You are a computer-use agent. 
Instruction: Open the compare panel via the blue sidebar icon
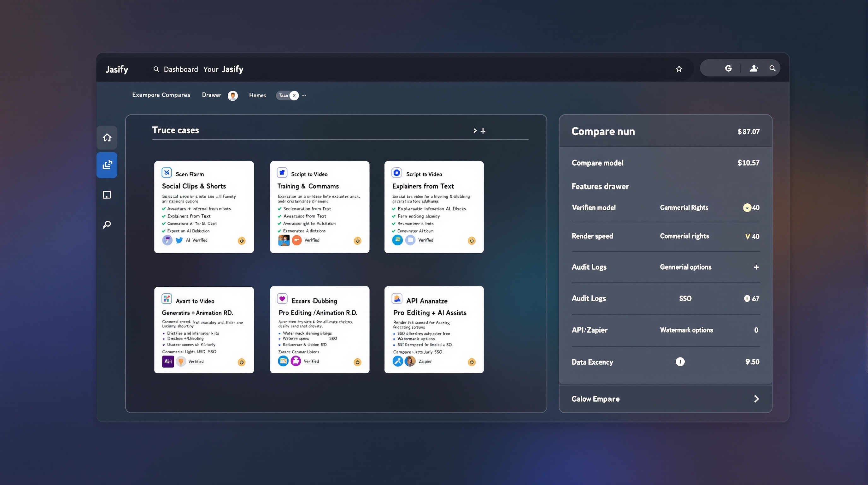click(107, 165)
